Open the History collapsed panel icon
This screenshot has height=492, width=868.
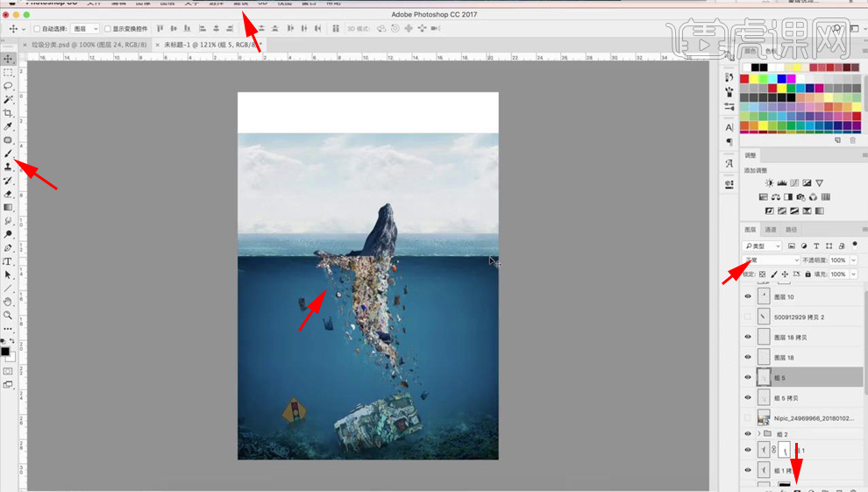click(729, 77)
